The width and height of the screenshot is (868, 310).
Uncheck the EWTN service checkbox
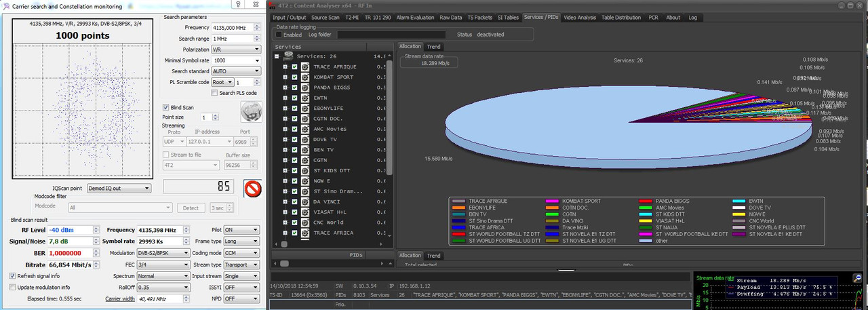point(294,98)
